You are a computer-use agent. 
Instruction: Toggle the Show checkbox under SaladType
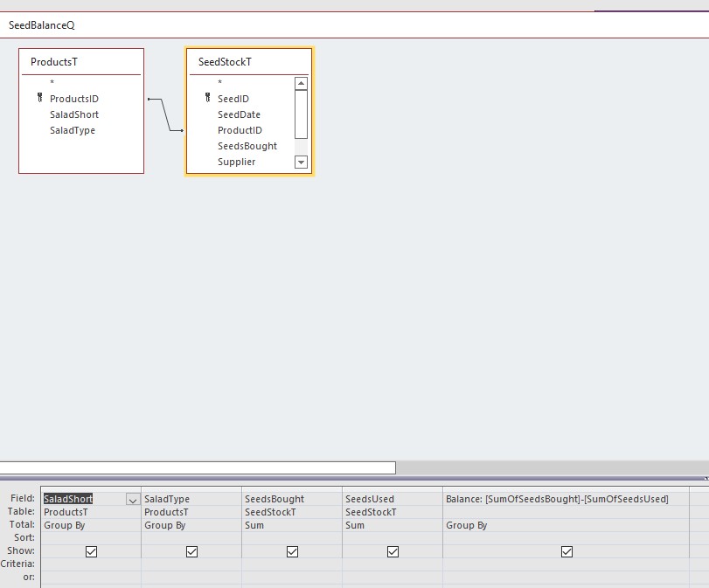(191, 551)
